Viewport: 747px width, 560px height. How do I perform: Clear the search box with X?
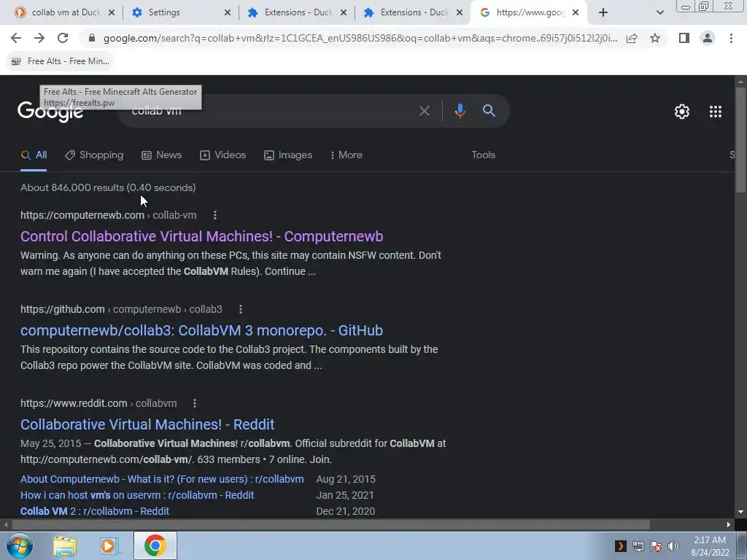click(424, 111)
